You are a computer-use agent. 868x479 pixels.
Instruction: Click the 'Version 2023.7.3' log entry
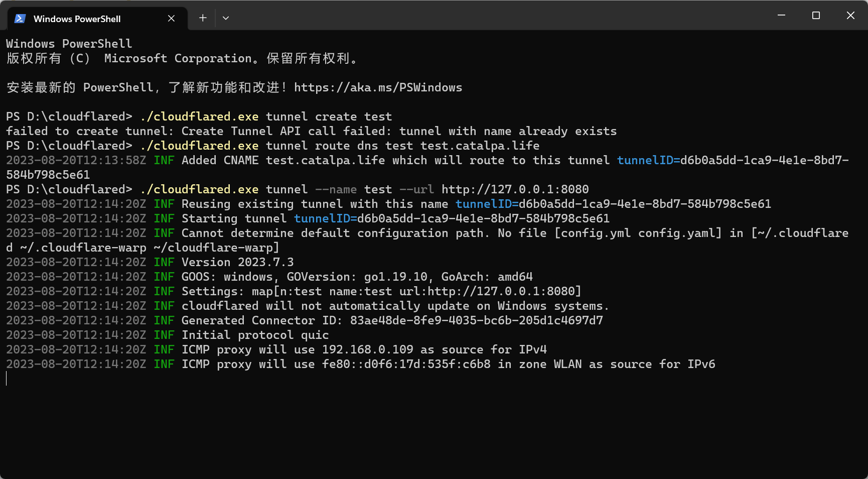150,262
